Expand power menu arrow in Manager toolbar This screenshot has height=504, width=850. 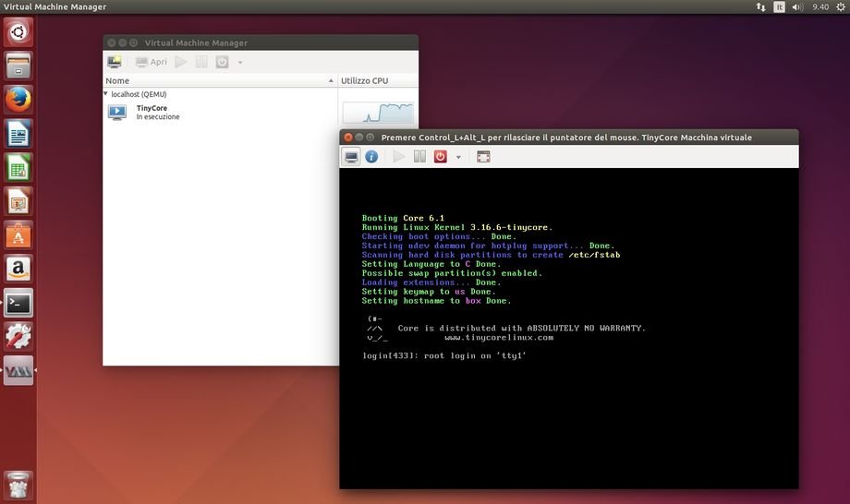pyautogui.click(x=240, y=62)
